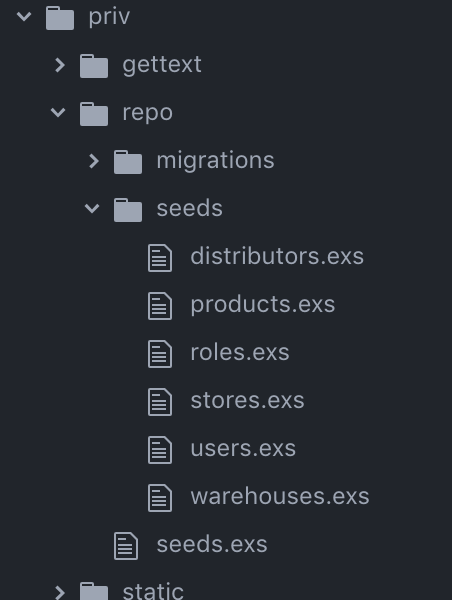Click the priv folder icon
Image resolution: width=452 pixels, height=600 pixels.
[60, 18]
